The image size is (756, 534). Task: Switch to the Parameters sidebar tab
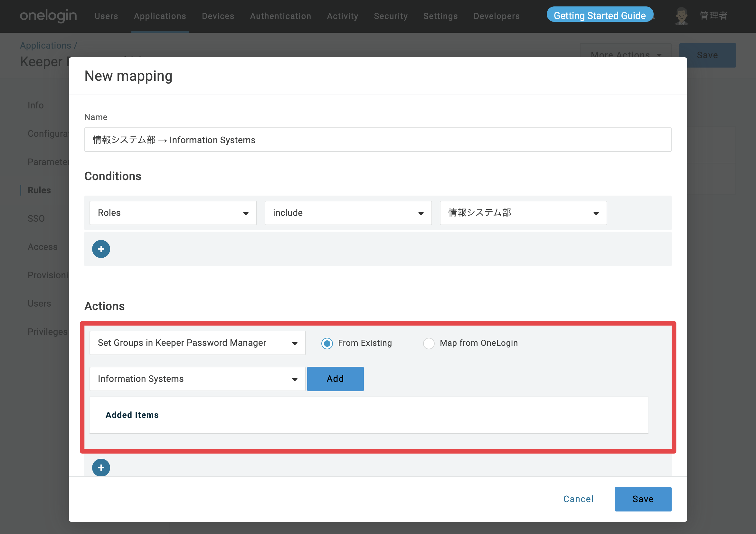(48, 162)
